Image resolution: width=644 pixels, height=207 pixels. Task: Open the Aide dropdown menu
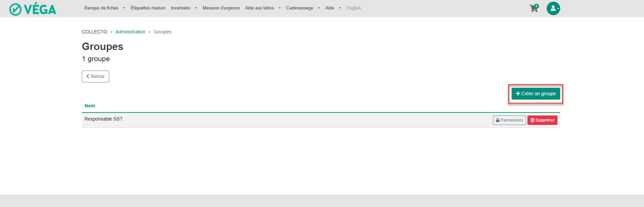click(x=333, y=8)
